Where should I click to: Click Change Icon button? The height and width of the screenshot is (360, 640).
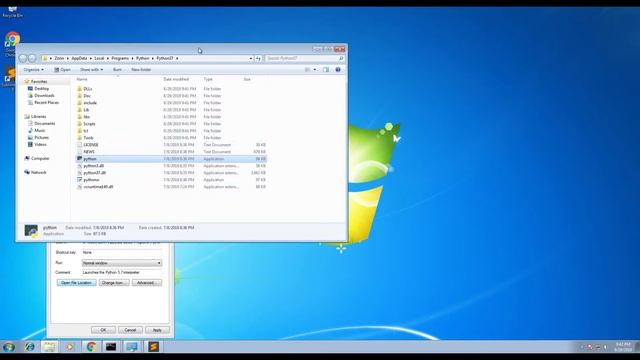114,283
